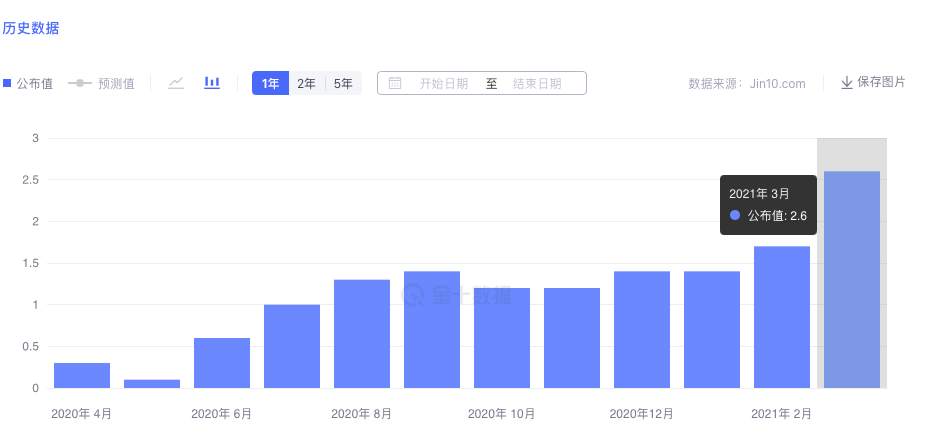This screenshot has width=925, height=439.
Task: Select the 5年 time range
Action: pos(343,83)
